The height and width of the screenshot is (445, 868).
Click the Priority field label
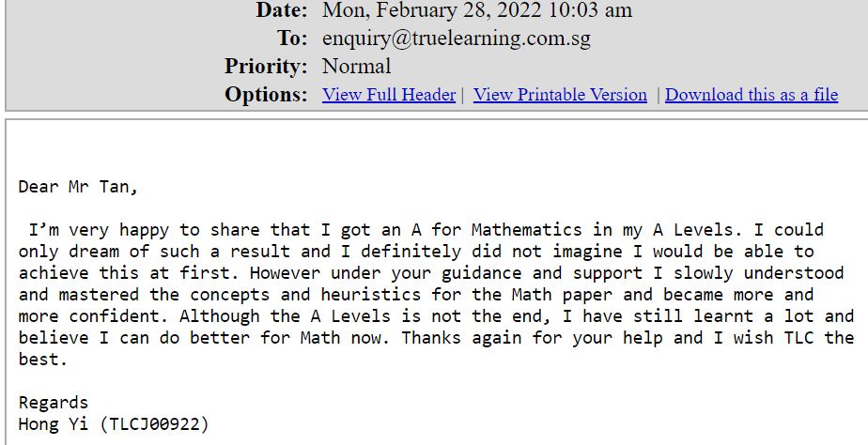[266, 67]
